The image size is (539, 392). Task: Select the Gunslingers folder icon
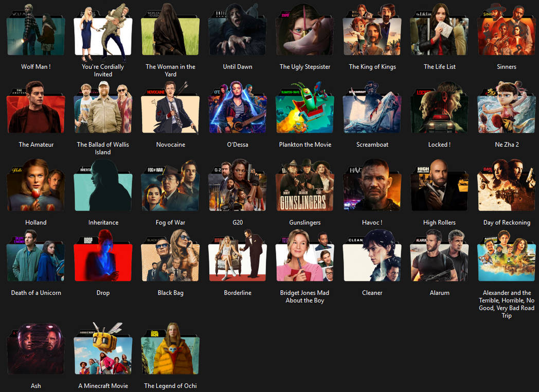[305, 185]
